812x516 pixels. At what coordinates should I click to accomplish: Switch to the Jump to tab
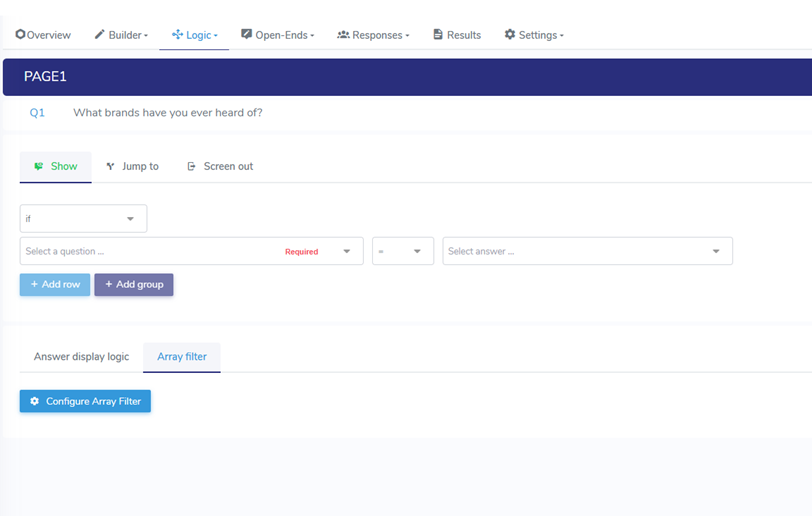pos(133,167)
